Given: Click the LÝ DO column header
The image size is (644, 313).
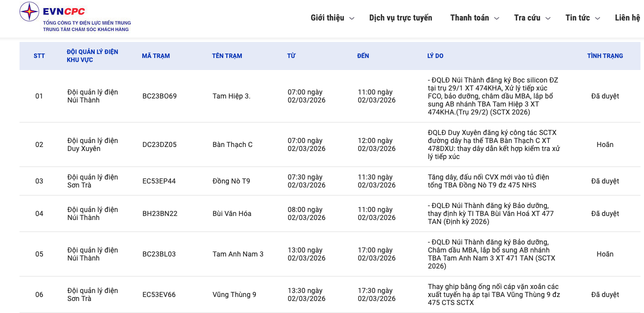Looking at the screenshot, I should [435, 56].
